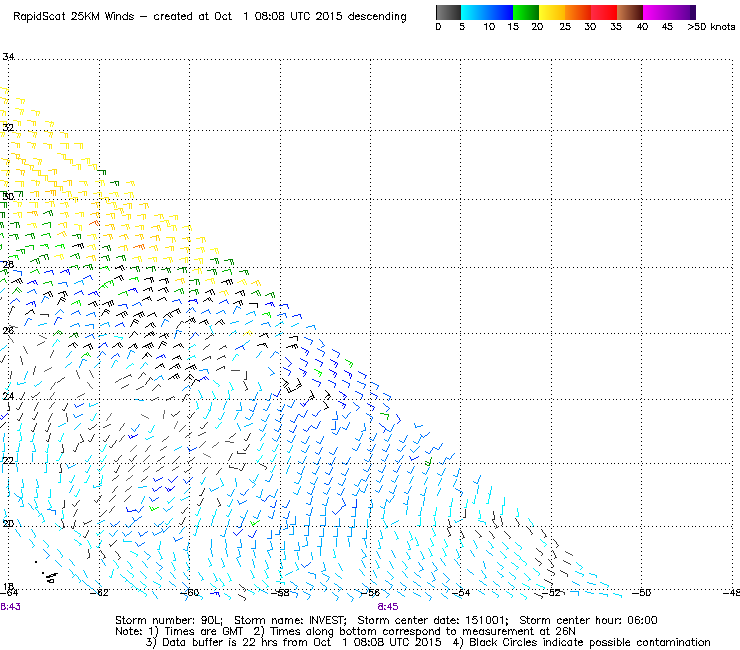740x650 pixels.
Task: Click the latitude label 28
Action: [x=8, y=264]
